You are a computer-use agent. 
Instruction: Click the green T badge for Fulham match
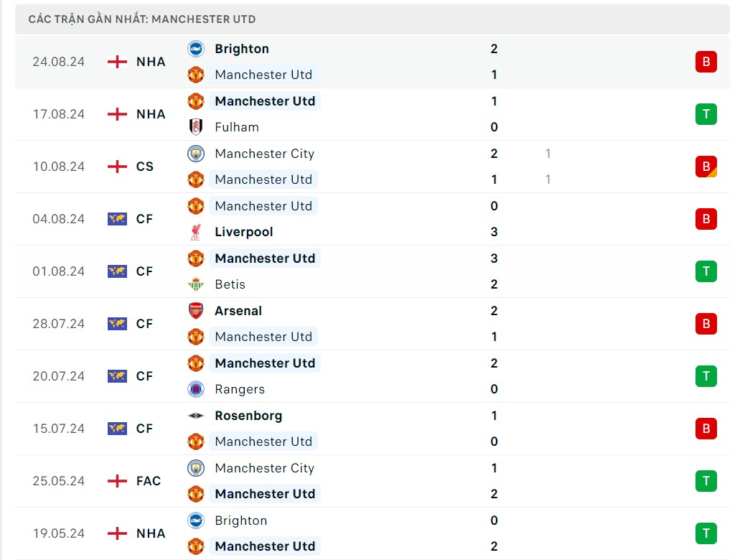[x=706, y=114]
